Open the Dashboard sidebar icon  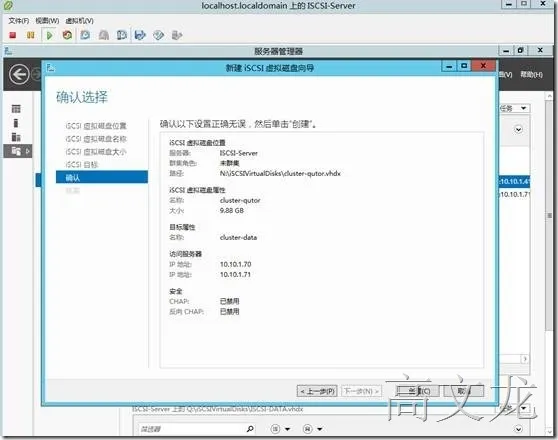pyautogui.click(x=16, y=108)
